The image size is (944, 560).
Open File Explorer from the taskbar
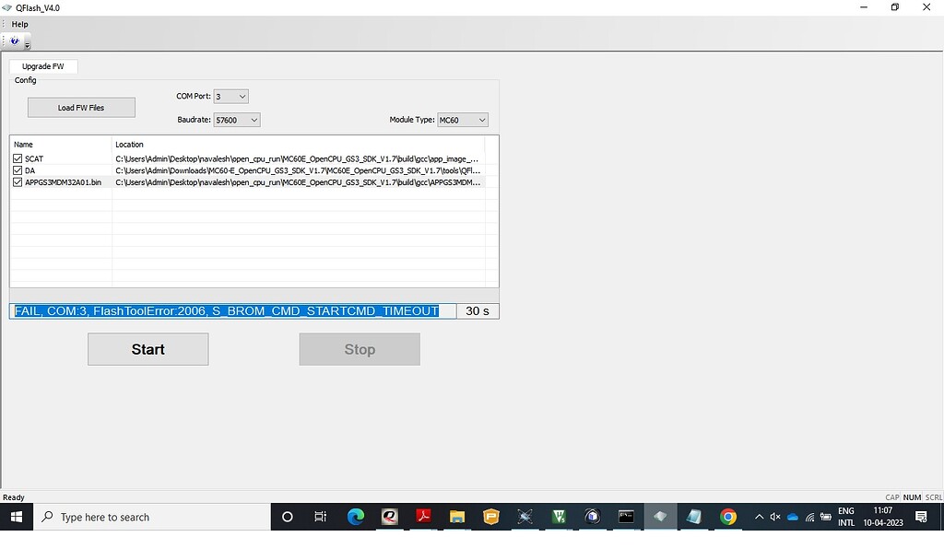[x=457, y=517]
